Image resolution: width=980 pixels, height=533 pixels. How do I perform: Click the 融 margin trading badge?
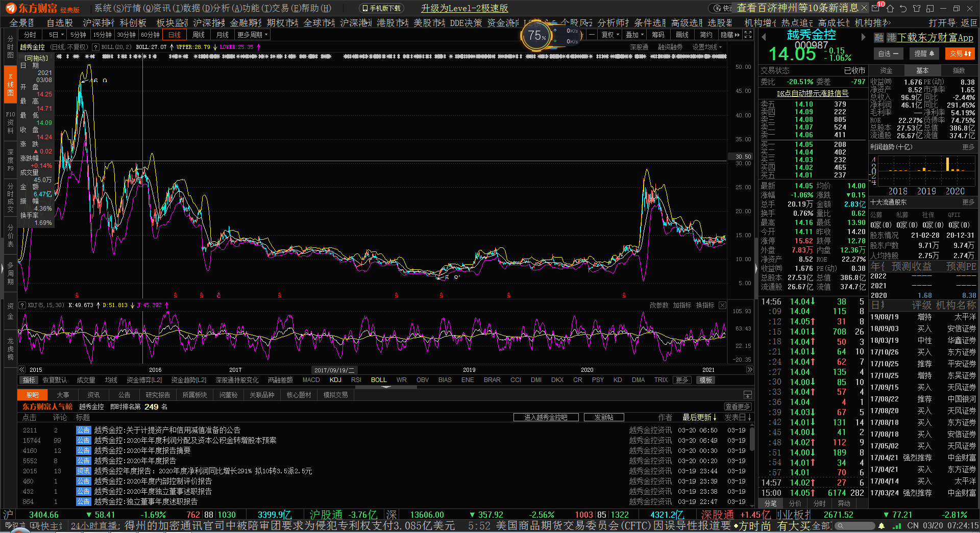(x=878, y=38)
